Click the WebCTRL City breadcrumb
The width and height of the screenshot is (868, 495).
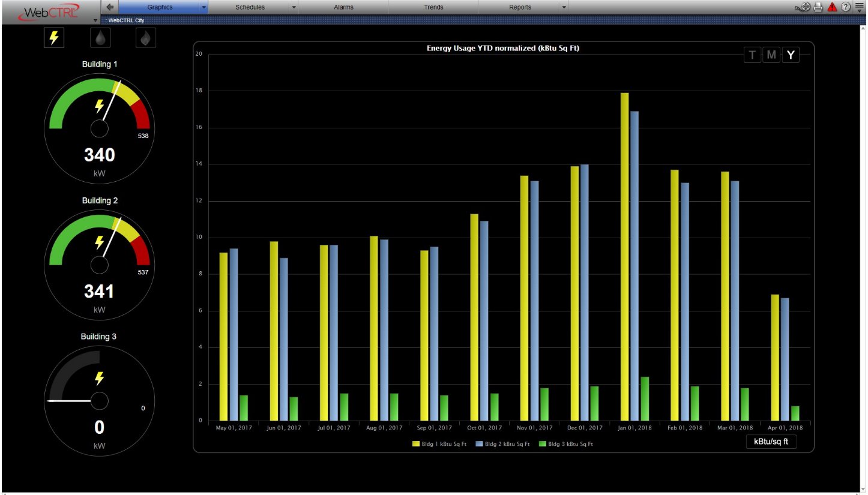coord(127,19)
